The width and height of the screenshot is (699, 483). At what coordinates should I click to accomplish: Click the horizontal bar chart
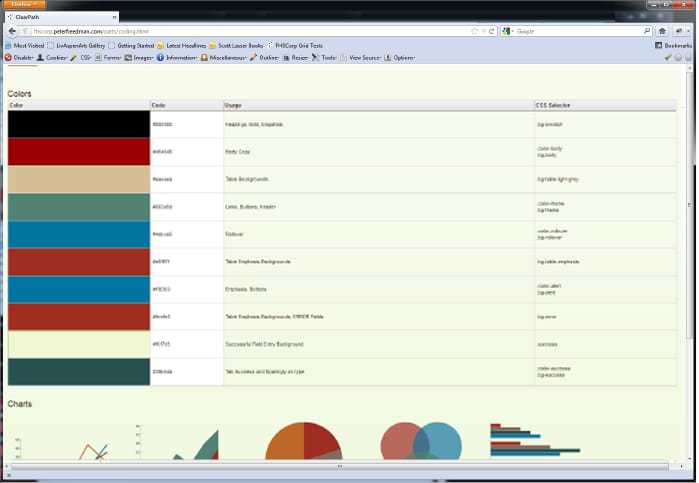(x=535, y=440)
